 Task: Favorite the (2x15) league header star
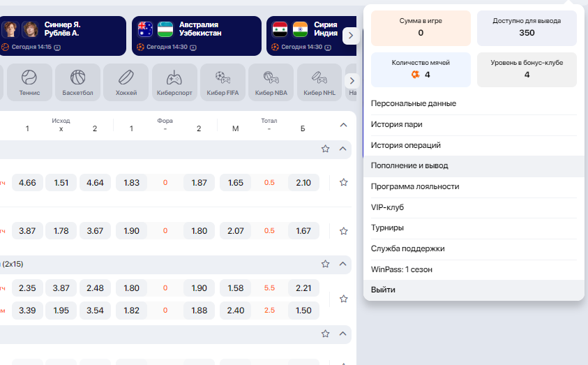click(x=325, y=264)
